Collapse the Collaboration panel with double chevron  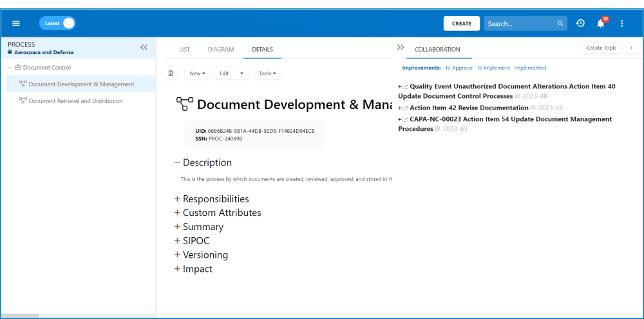click(401, 47)
